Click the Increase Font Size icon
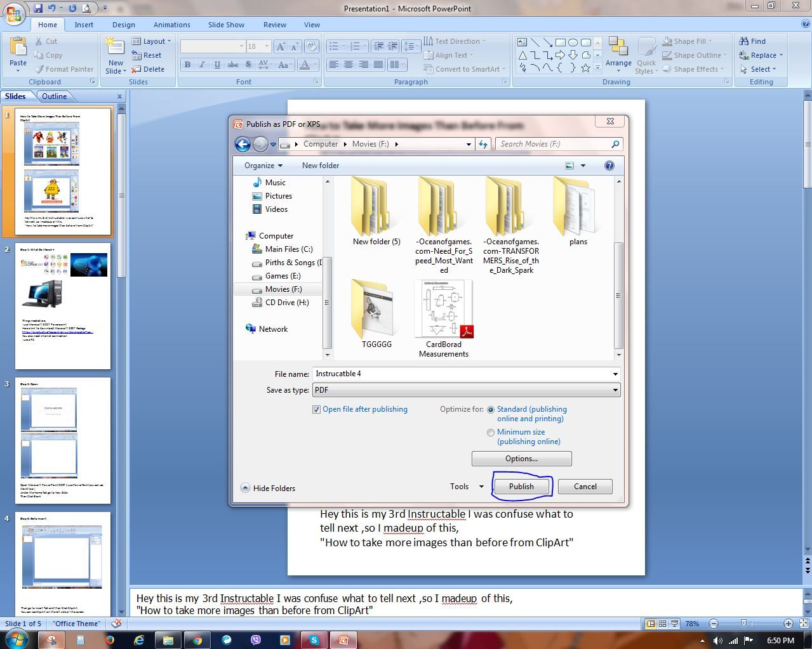This screenshot has height=649, width=812. (280, 46)
